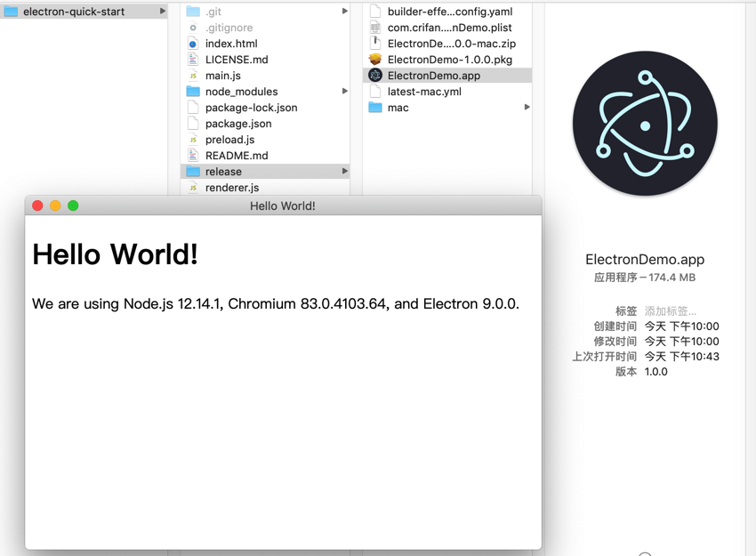Close the Hello World! window
The width and height of the screenshot is (756, 556).
[37, 205]
